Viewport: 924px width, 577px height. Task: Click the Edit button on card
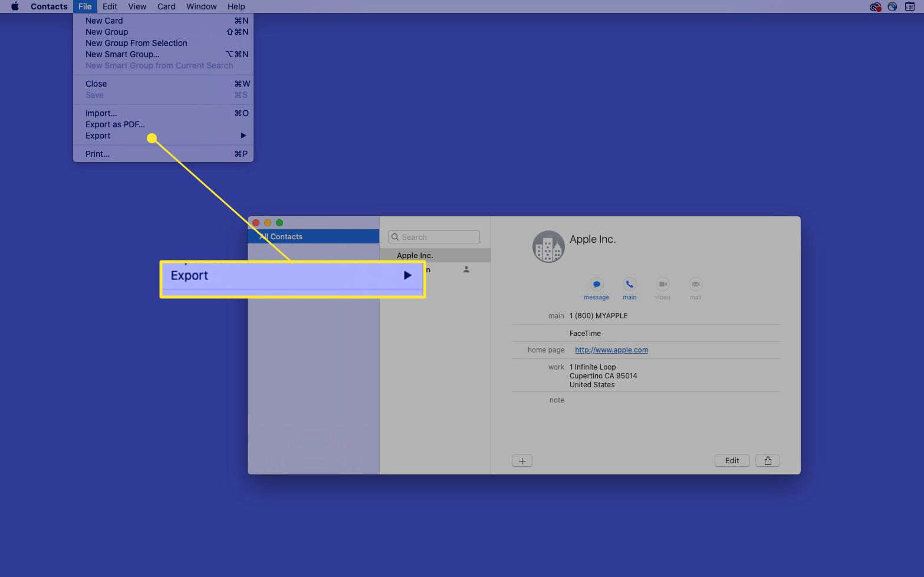pos(732,461)
